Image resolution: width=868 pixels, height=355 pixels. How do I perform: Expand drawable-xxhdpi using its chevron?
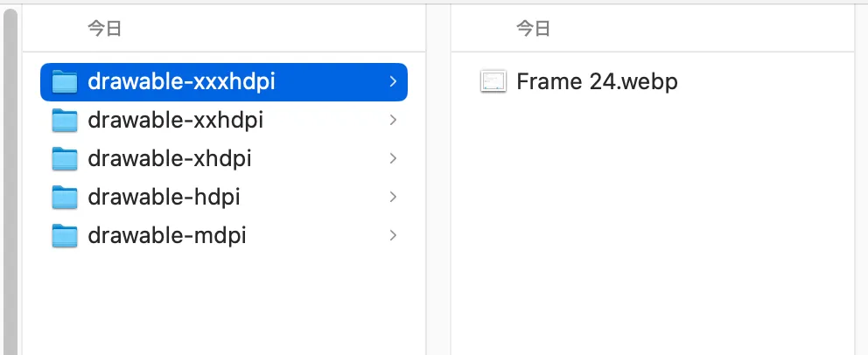point(393,120)
